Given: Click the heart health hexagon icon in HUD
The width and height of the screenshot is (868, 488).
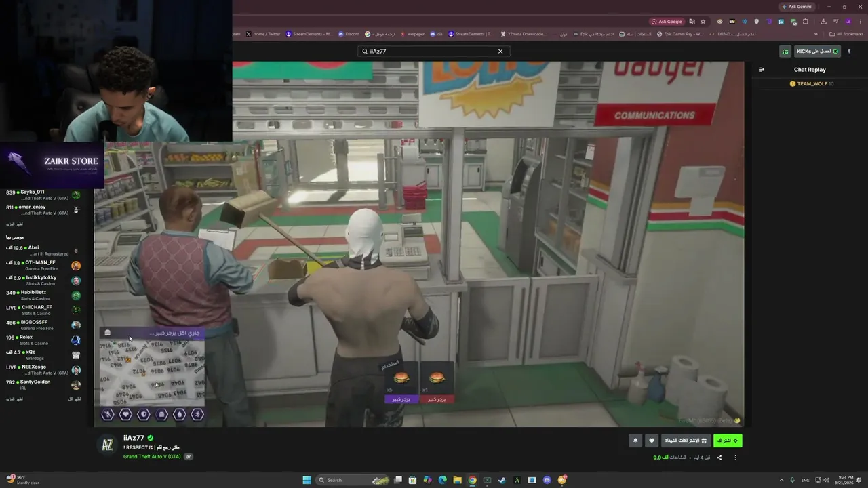Looking at the screenshot, I should [125, 414].
